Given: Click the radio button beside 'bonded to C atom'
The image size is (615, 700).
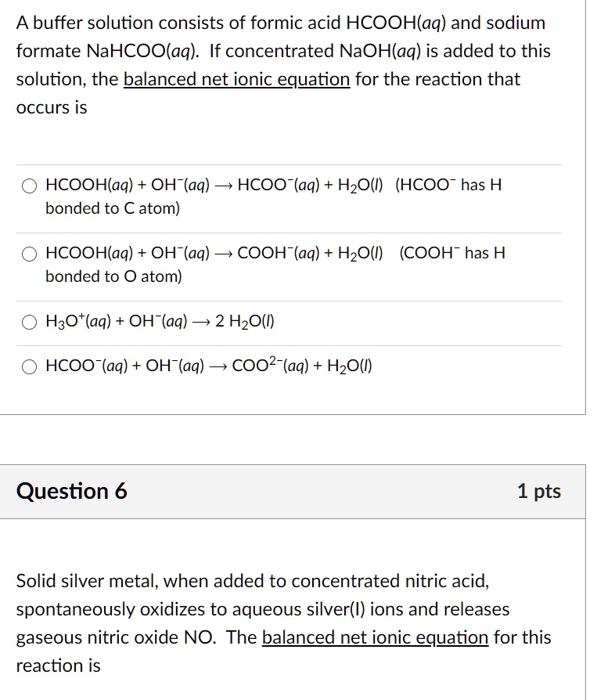Looking at the screenshot, I should 30,186.
